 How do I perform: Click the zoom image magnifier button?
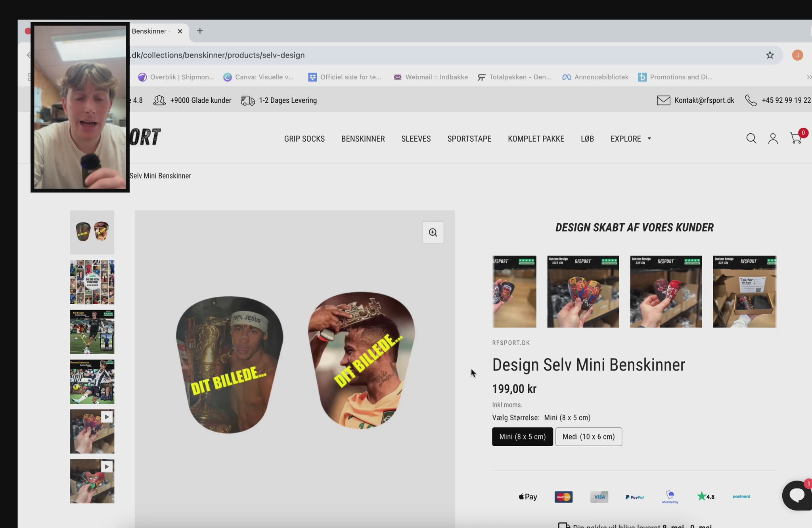(433, 232)
